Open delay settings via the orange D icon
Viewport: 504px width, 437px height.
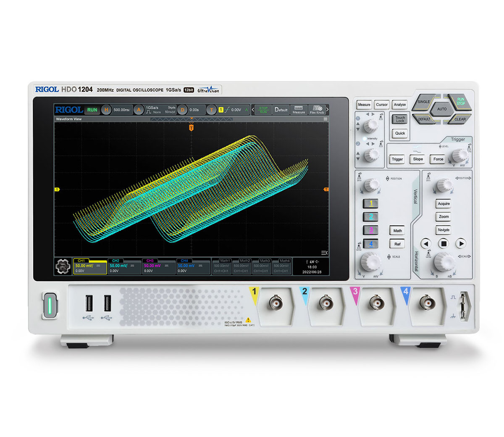pos(182,110)
